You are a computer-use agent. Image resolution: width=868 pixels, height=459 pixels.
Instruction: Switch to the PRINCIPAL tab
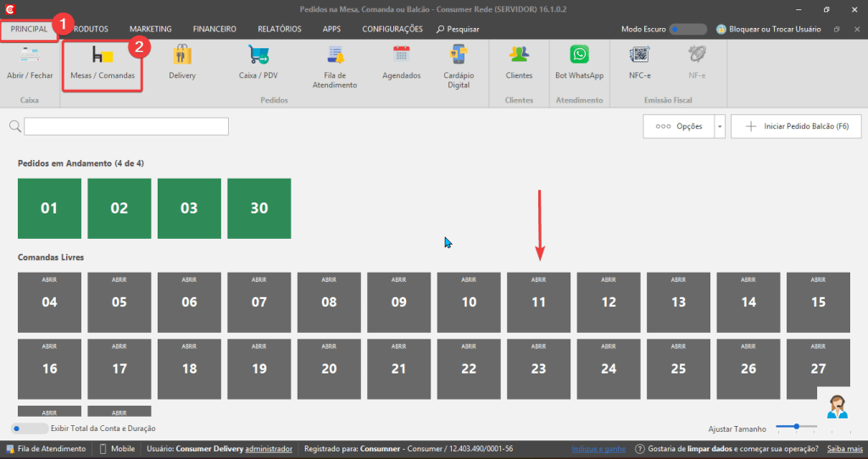29,30
